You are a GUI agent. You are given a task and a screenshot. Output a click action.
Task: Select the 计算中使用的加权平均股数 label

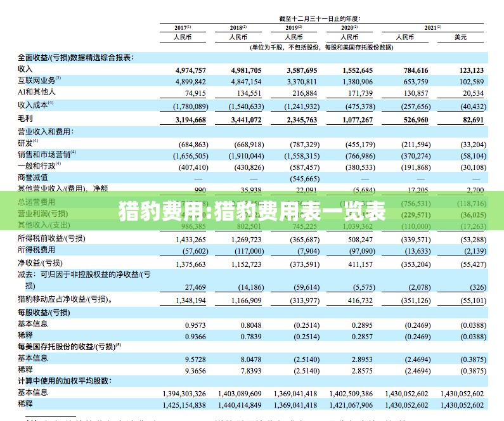65,381
